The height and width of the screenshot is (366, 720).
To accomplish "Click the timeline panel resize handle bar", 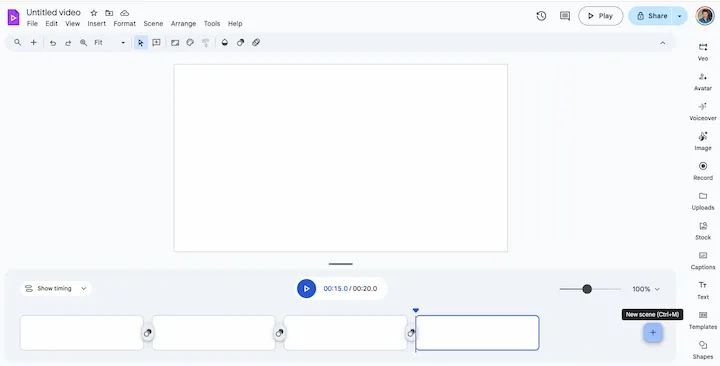I will point(341,264).
